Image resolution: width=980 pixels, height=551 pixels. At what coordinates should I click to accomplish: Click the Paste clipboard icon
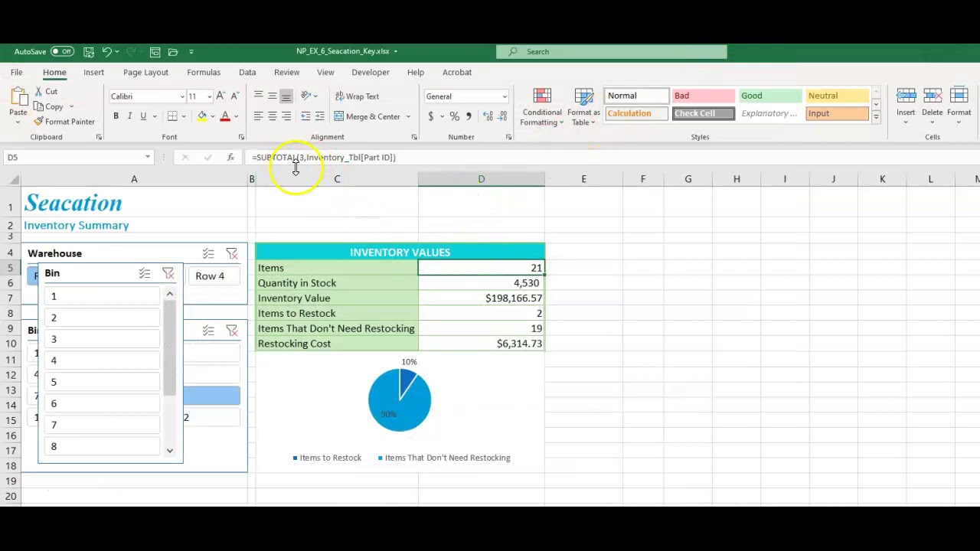click(18, 96)
